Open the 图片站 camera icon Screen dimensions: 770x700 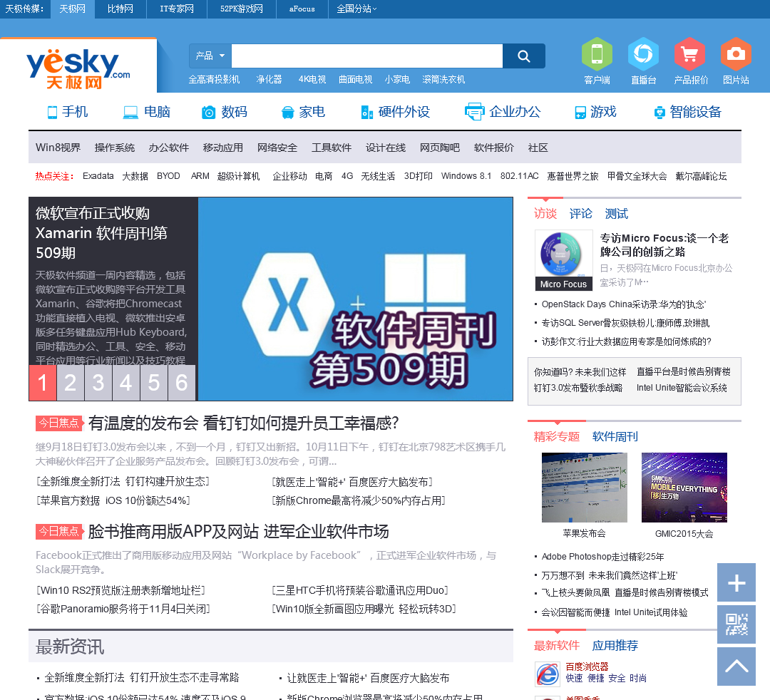736,54
